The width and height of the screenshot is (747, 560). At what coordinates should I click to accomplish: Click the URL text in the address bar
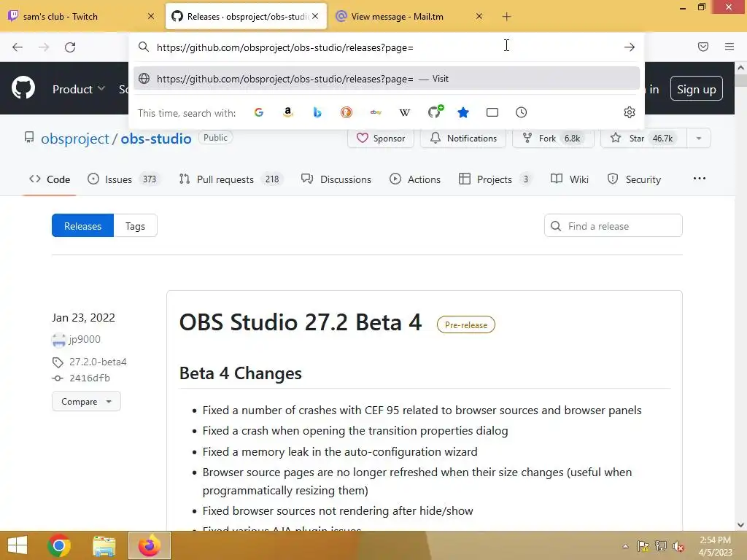point(285,47)
